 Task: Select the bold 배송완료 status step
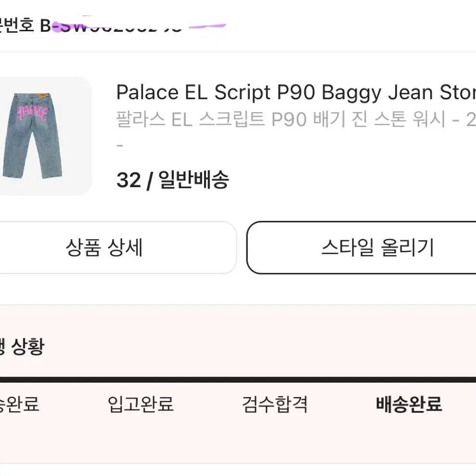click(x=409, y=404)
